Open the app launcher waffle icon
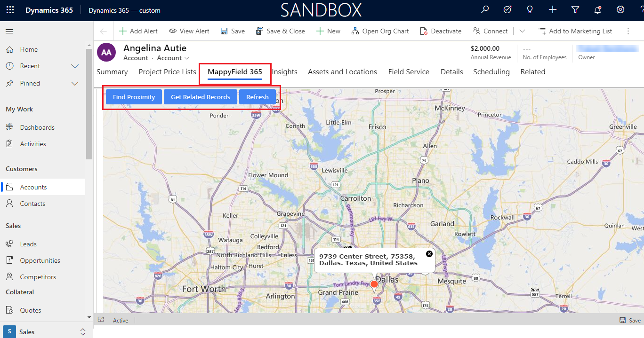Screen dimensions: 644x338 point(10,10)
